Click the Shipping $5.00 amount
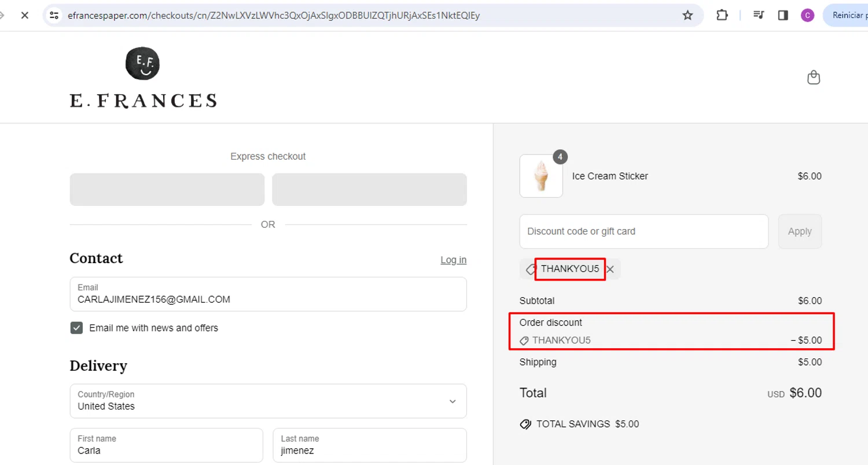 pos(810,362)
